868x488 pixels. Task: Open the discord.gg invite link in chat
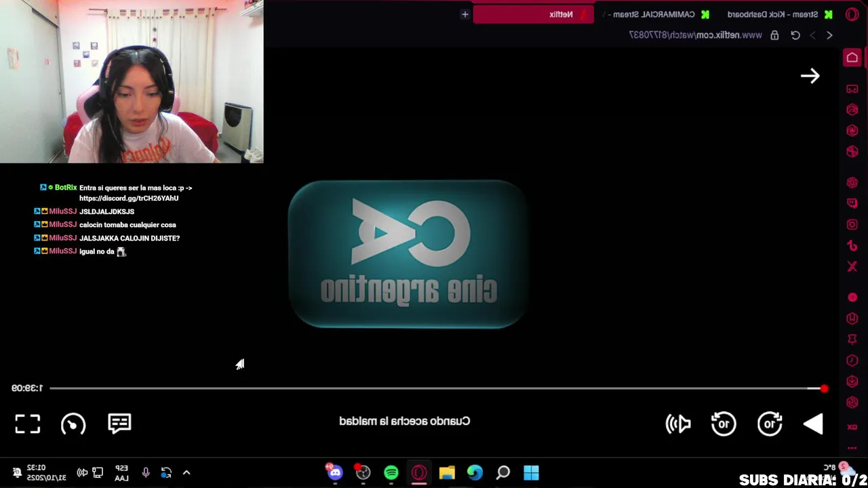pyautogui.click(x=129, y=198)
